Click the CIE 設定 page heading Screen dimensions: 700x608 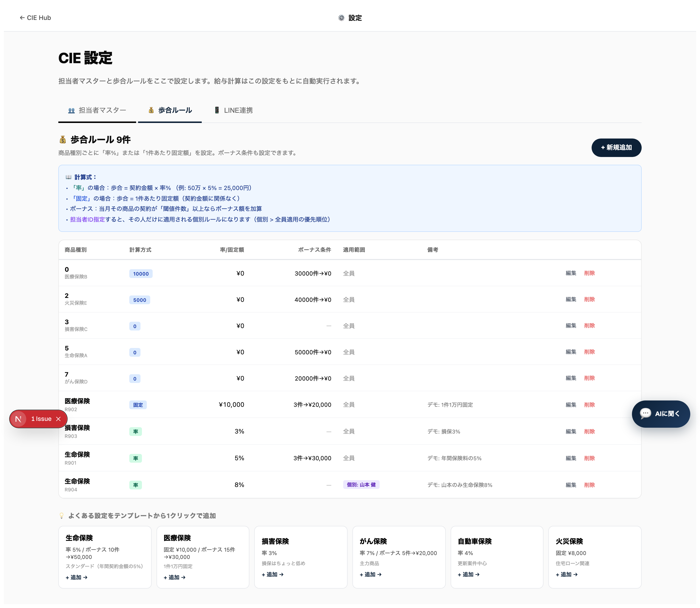pos(85,58)
